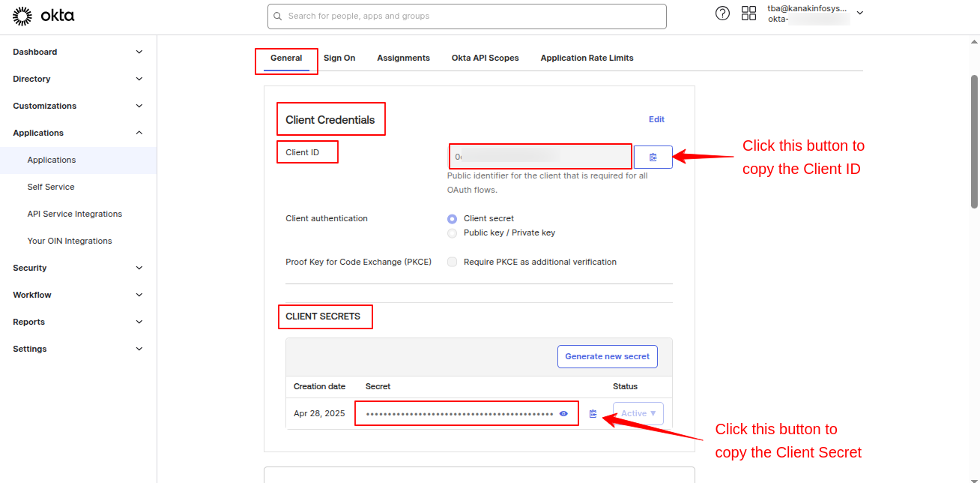Screen dimensions: 980x483
Task: Click Generate new secret button
Action: tap(607, 356)
